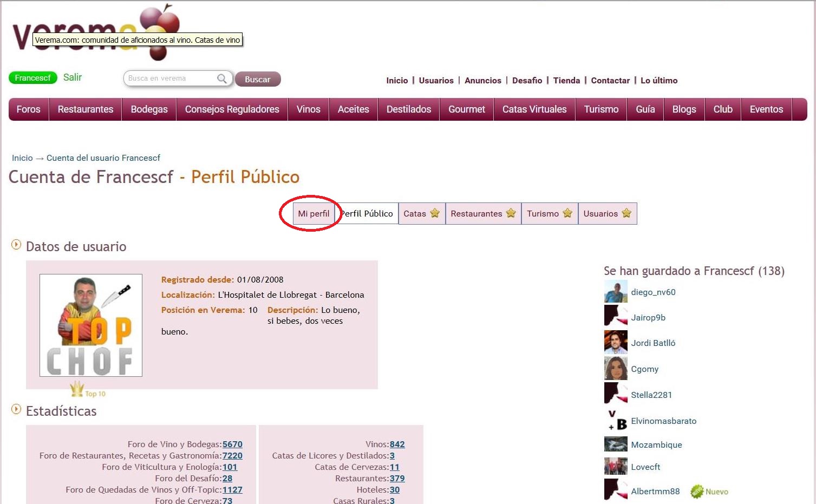Open the Destilados menu
This screenshot has height=504, width=816.
click(409, 109)
